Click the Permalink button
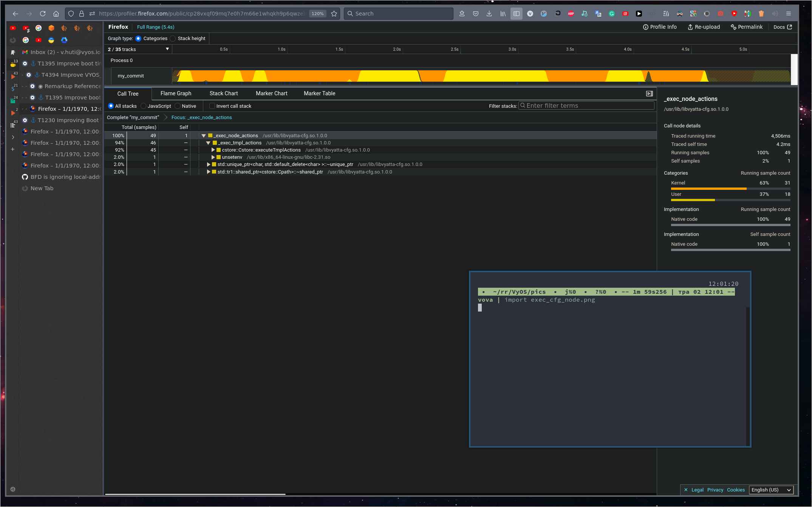The image size is (812, 507). coord(747,27)
